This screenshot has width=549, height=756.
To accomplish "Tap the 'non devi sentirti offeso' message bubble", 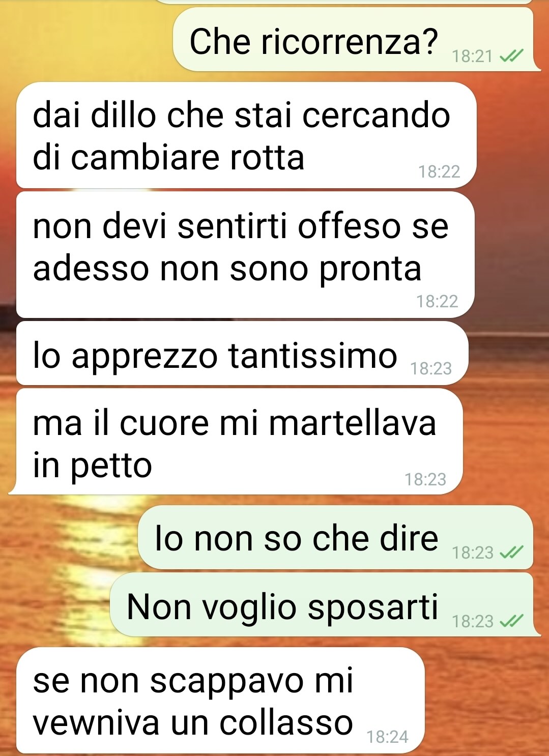I will click(x=245, y=254).
